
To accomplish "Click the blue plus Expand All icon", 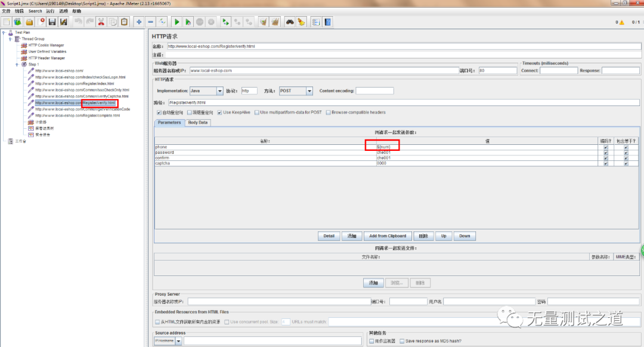I will 139,22.
